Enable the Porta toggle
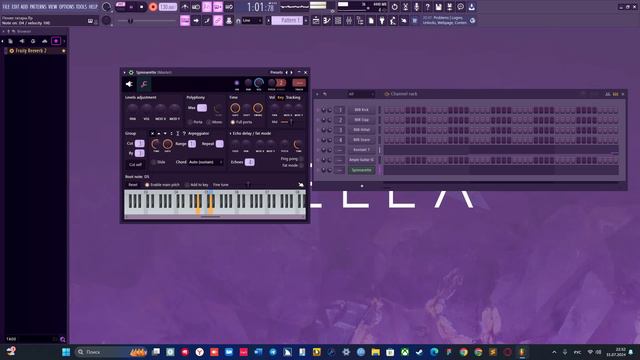 (x=196, y=122)
